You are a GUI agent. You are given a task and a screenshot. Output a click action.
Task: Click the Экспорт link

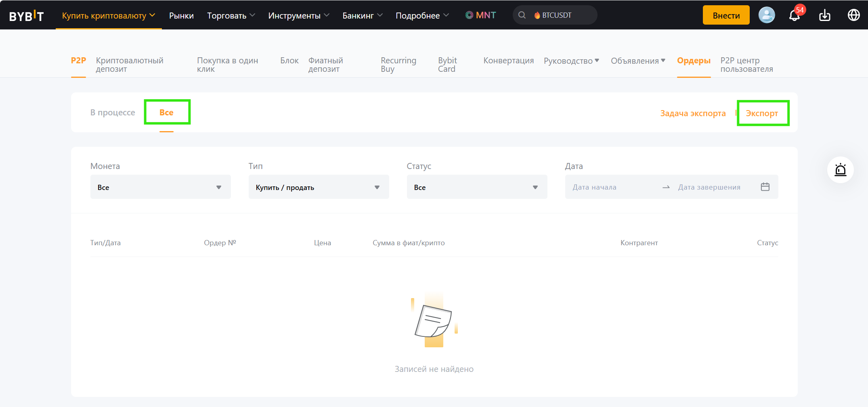pos(762,113)
